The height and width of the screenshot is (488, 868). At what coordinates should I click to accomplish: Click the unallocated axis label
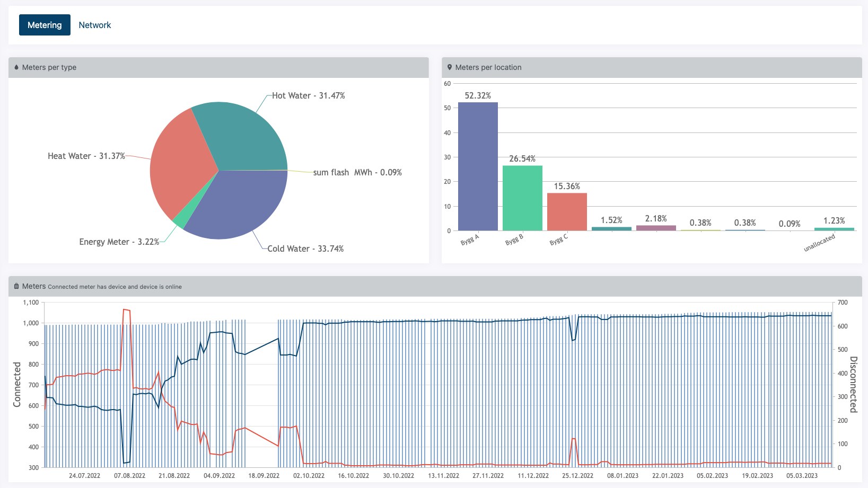819,243
